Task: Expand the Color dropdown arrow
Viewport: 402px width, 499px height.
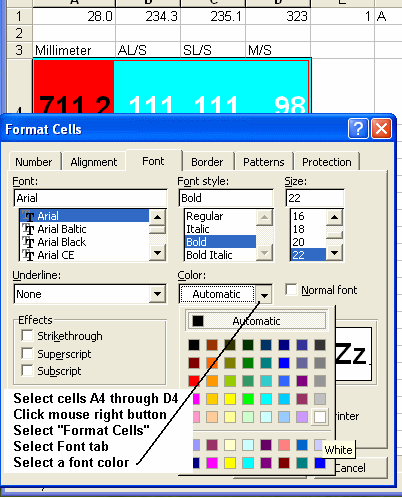Action: tap(264, 295)
